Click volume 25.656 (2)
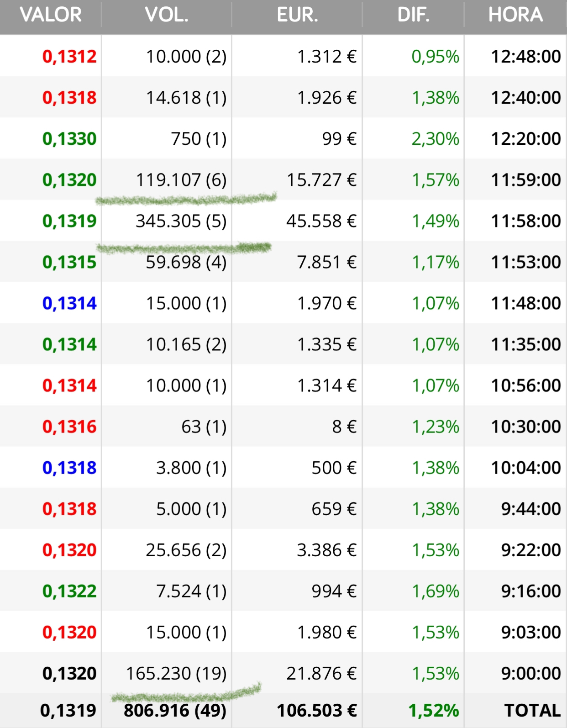This screenshot has height=728, width=567. coord(186,550)
